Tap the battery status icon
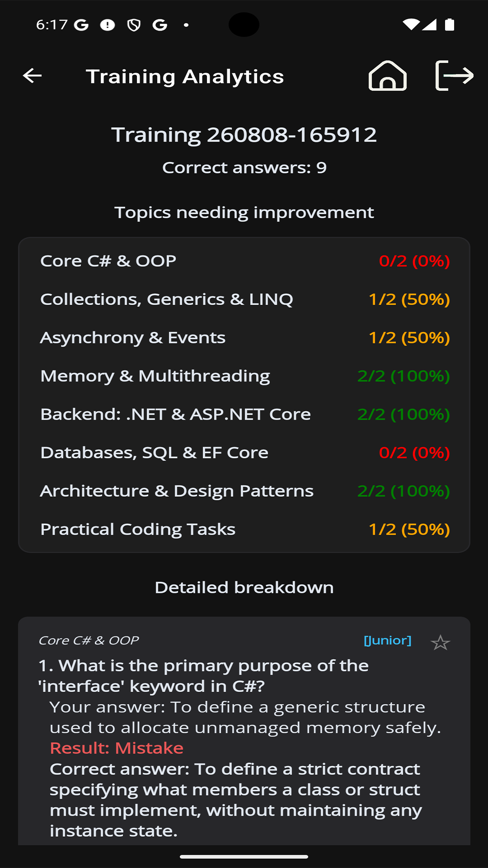The height and width of the screenshot is (868, 488). tap(450, 24)
